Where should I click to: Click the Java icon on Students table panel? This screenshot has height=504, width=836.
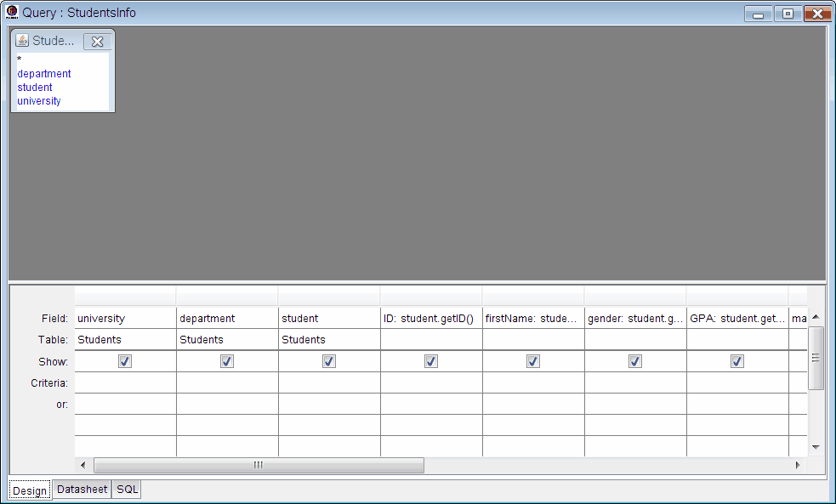click(22, 41)
